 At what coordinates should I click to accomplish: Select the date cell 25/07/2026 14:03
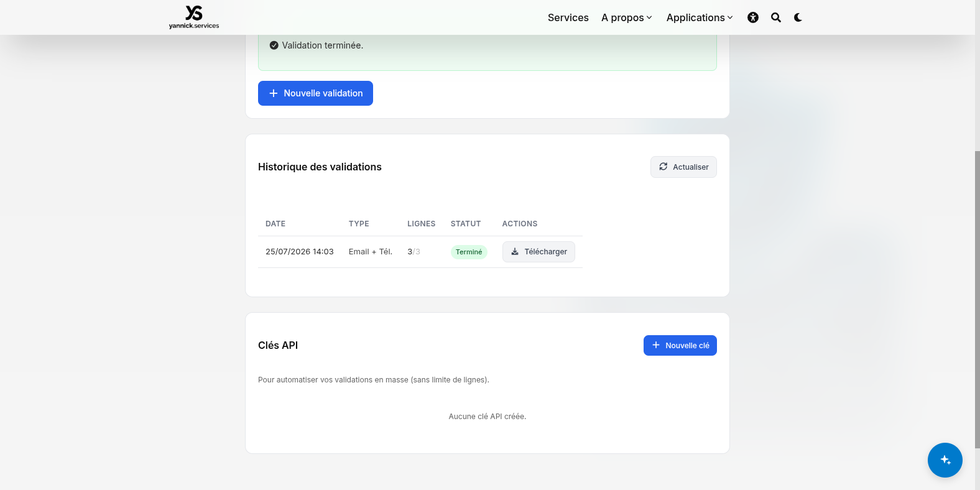click(300, 252)
